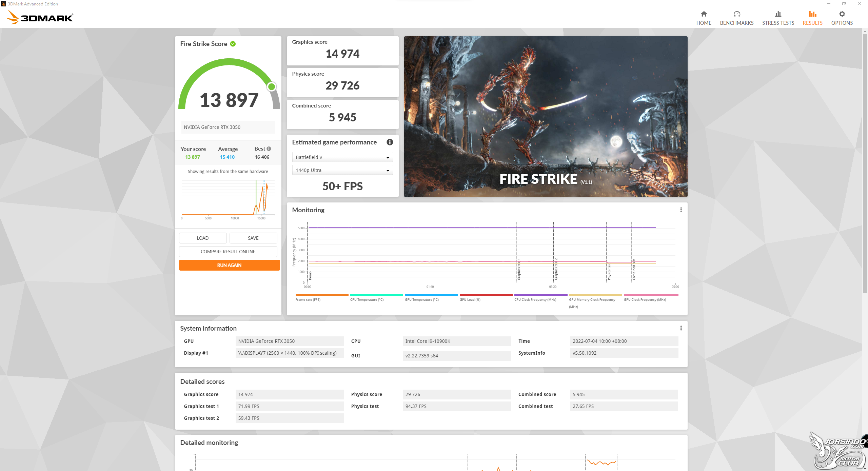Open the Stress Tests chart icon
The width and height of the screenshot is (868, 471).
pos(778,14)
